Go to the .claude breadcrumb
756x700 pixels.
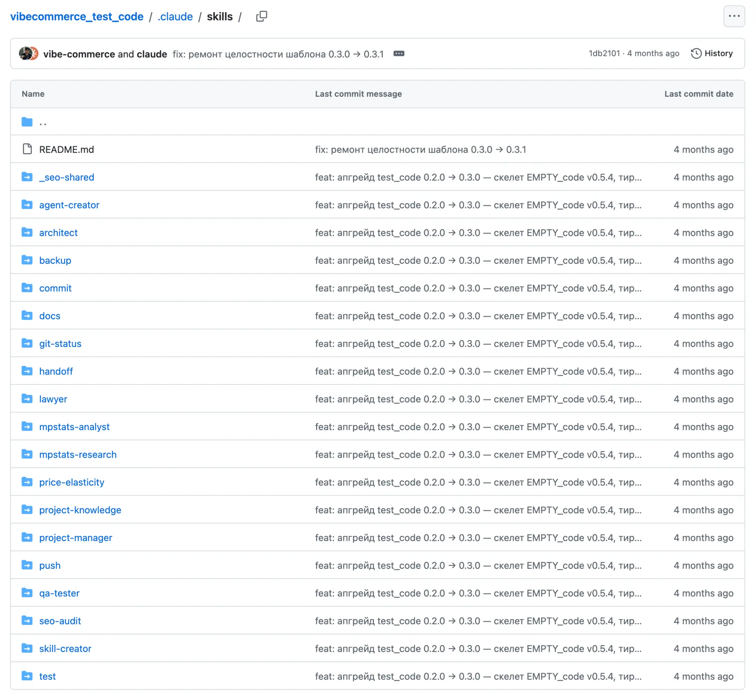[x=175, y=17]
